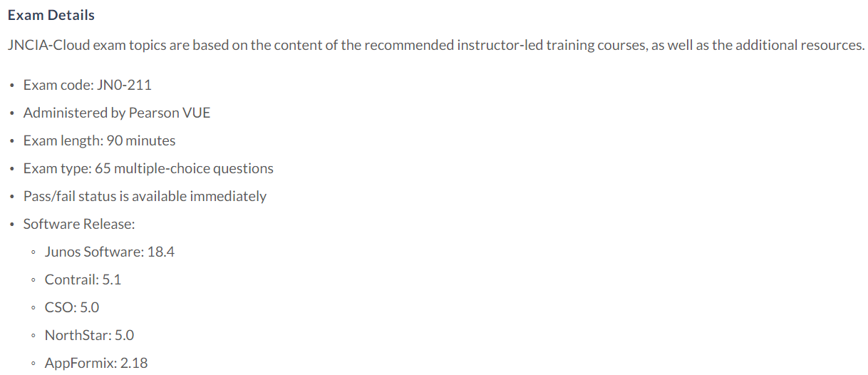Click the AppFormix 2.18 entry

click(x=96, y=363)
